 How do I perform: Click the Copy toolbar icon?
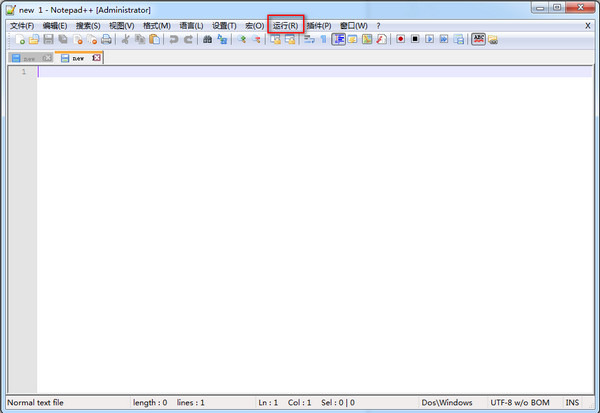[140, 39]
